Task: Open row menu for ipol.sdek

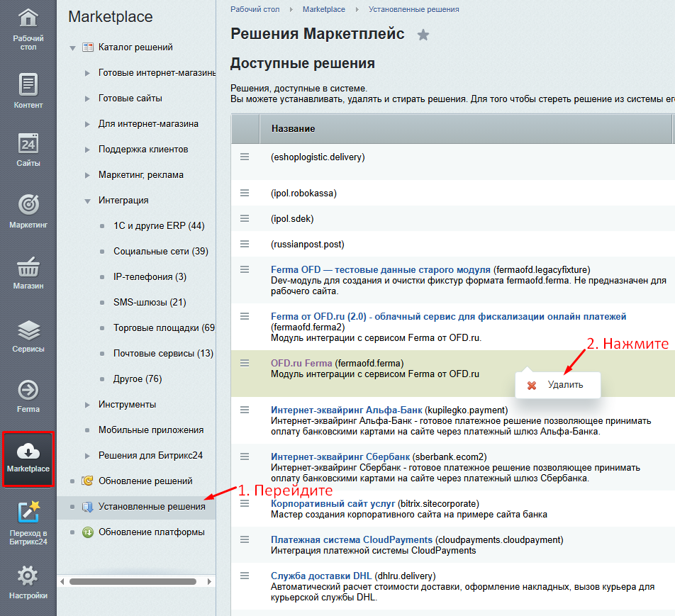Action: (x=245, y=218)
